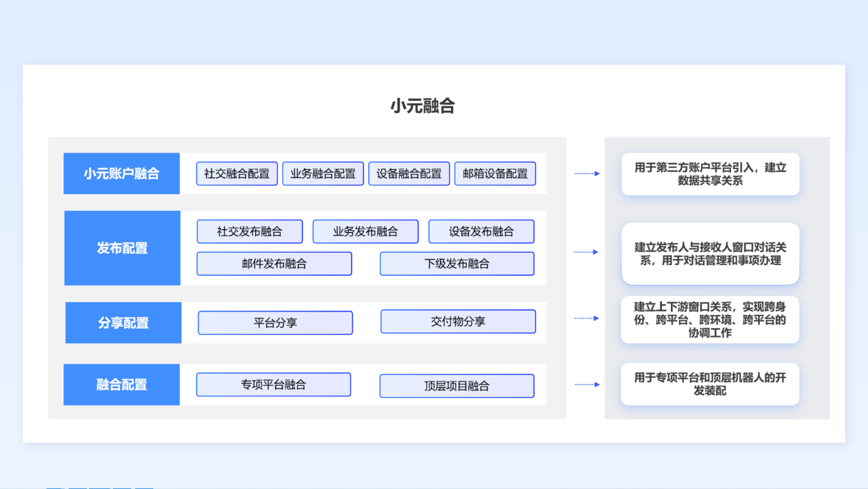Open 业务融合配置 item
This screenshot has height=489, width=868.
[x=323, y=174]
